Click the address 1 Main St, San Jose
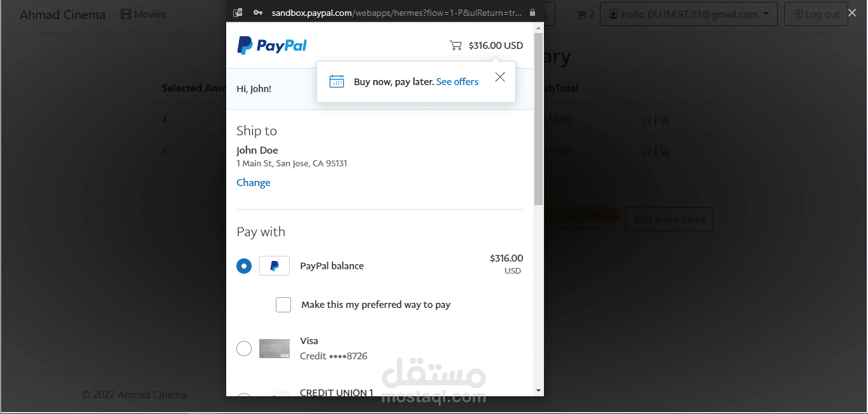 click(292, 163)
